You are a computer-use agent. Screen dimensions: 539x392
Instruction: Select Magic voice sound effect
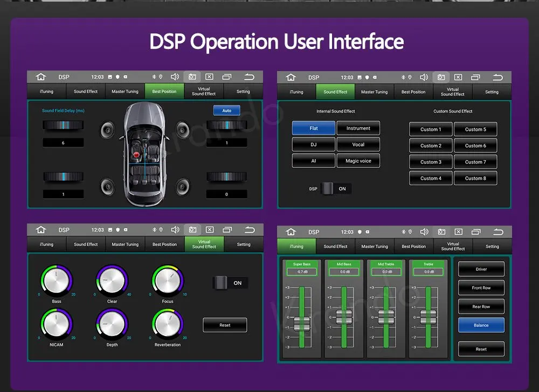(358, 160)
